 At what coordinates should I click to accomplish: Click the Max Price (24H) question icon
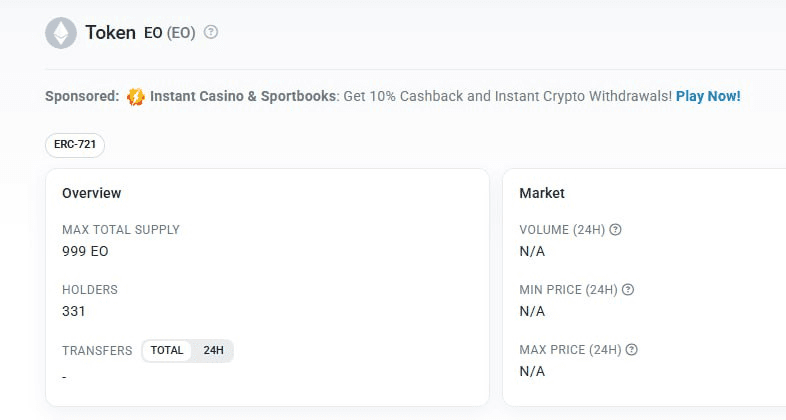tap(632, 350)
